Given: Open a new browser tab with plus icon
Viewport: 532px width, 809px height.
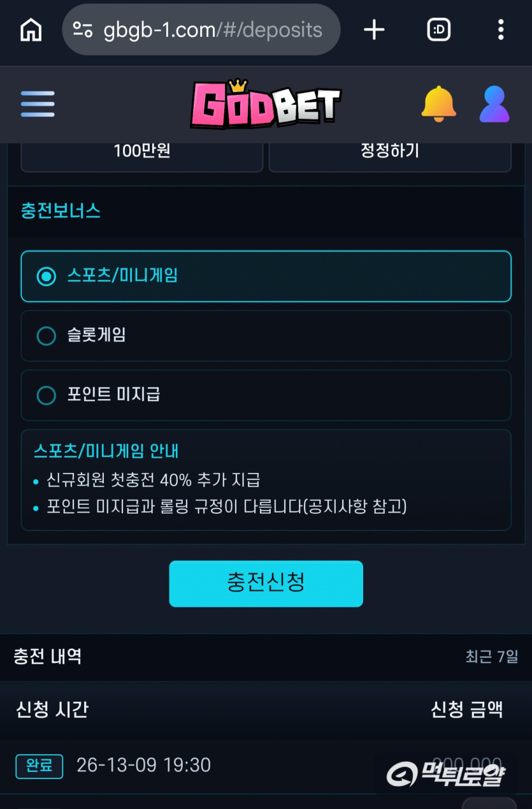Looking at the screenshot, I should (x=374, y=30).
